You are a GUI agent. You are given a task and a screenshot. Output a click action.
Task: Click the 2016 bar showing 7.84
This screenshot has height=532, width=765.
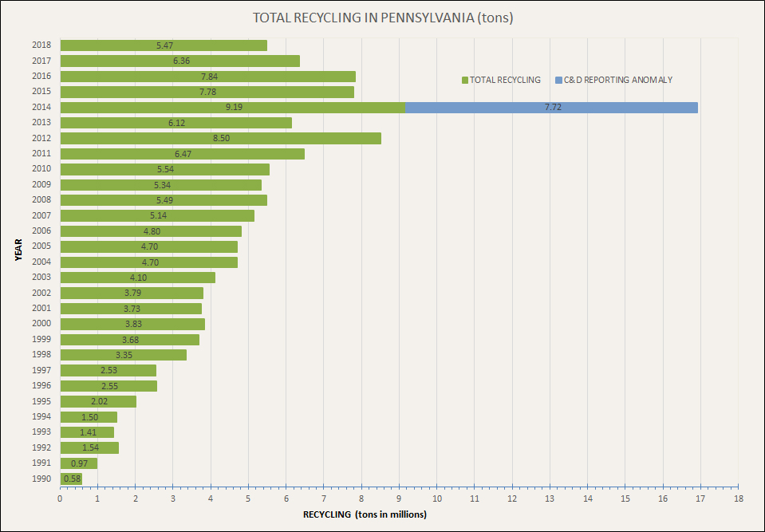click(x=207, y=77)
